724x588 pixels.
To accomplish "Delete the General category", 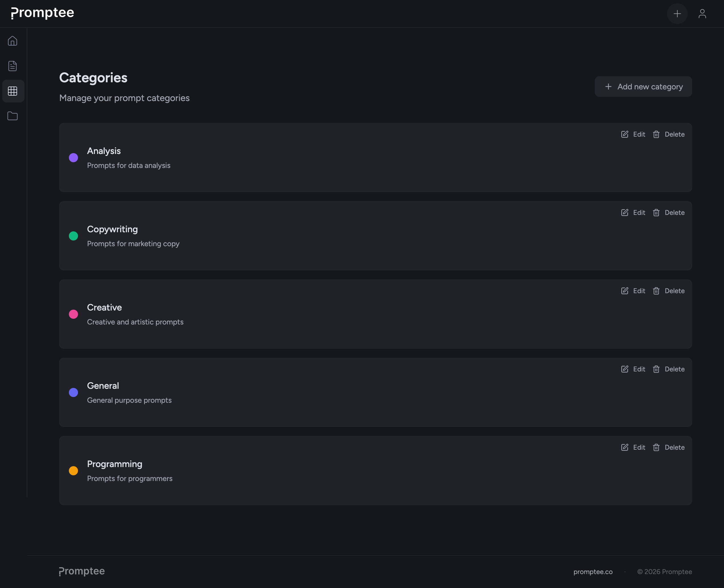I will coord(669,369).
